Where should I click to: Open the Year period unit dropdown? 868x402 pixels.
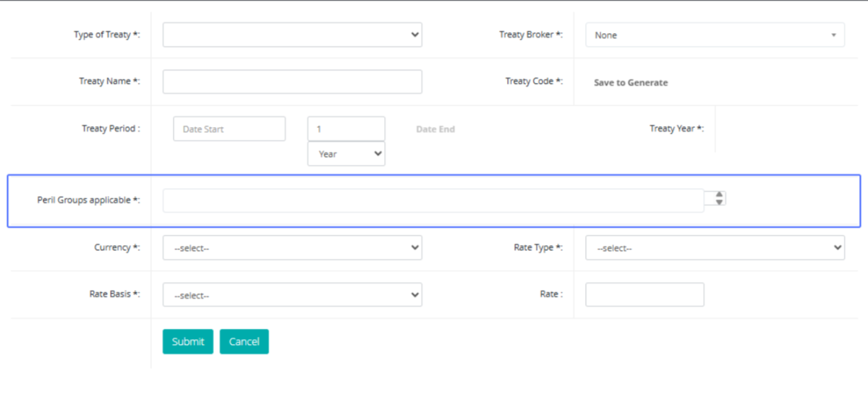pos(346,154)
